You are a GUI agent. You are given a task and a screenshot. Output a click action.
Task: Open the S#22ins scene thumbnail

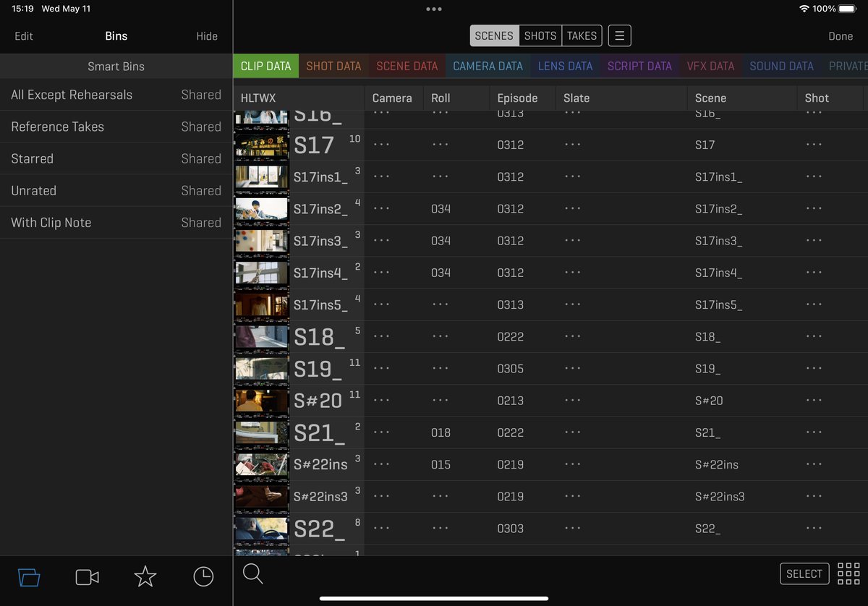point(261,464)
